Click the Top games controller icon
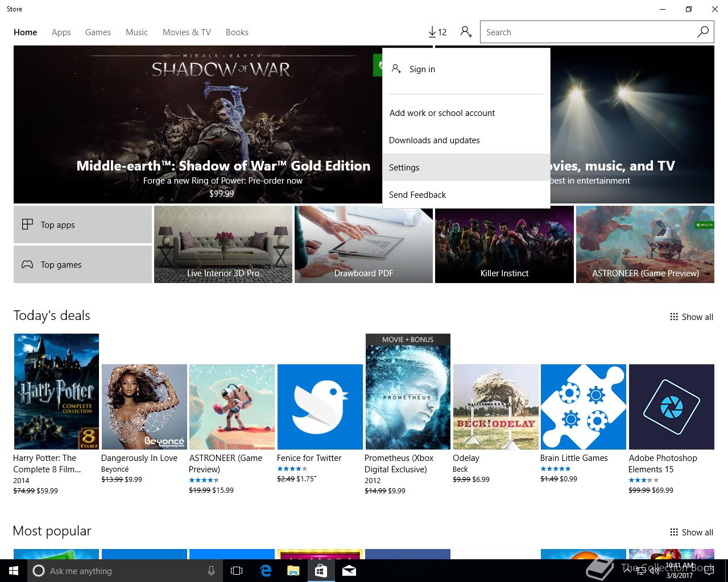Viewport: 728px width, 582px height. pyautogui.click(x=27, y=264)
